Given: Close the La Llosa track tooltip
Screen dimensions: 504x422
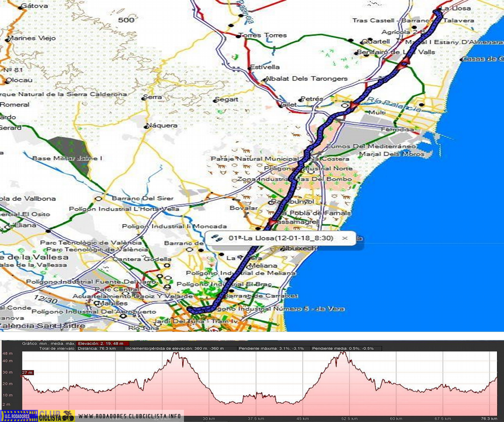Looking at the screenshot, I should click(345, 238).
